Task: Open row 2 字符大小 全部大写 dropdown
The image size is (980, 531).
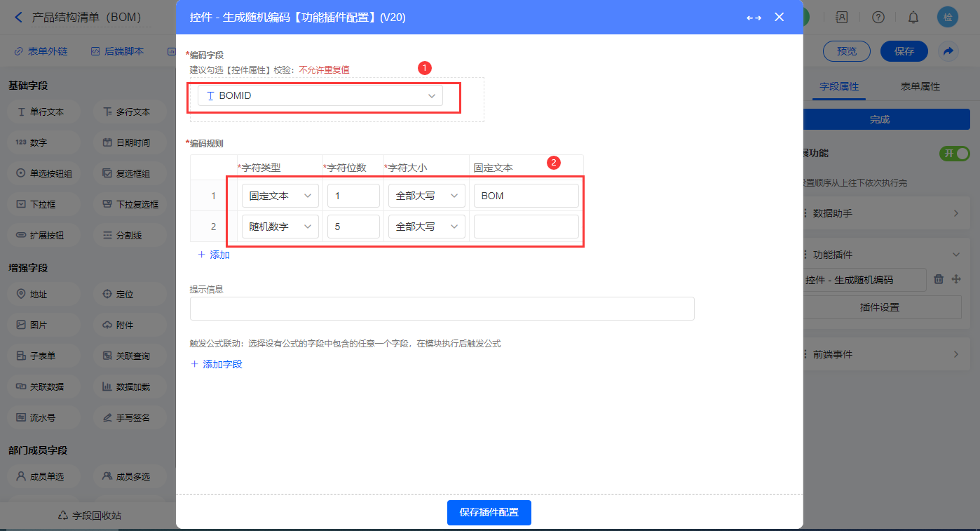Action: click(x=427, y=227)
